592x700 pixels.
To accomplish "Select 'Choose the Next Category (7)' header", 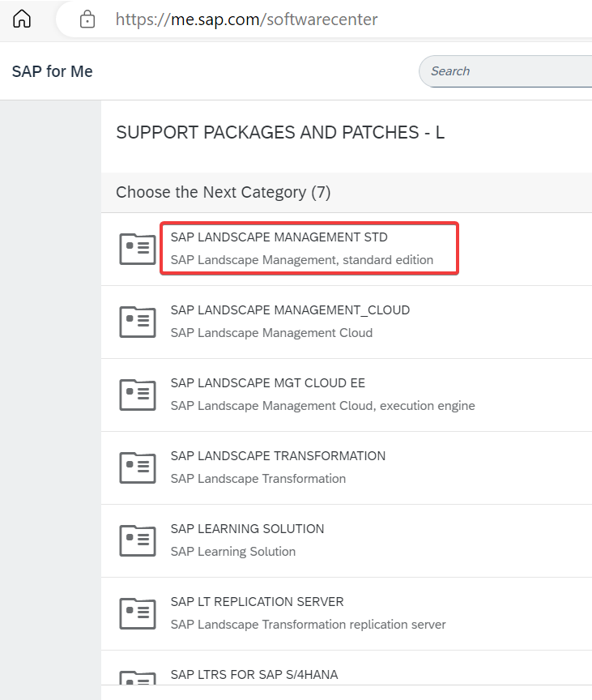I will [223, 192].
